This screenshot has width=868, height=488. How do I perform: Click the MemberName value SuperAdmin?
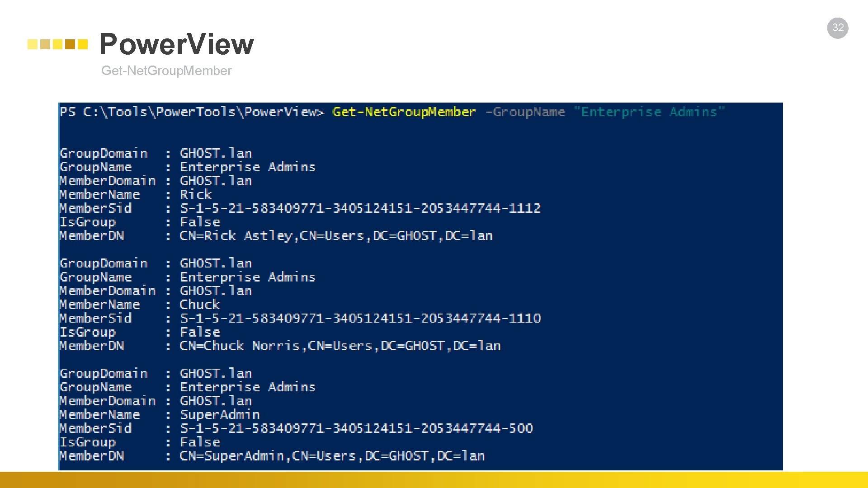220,414
